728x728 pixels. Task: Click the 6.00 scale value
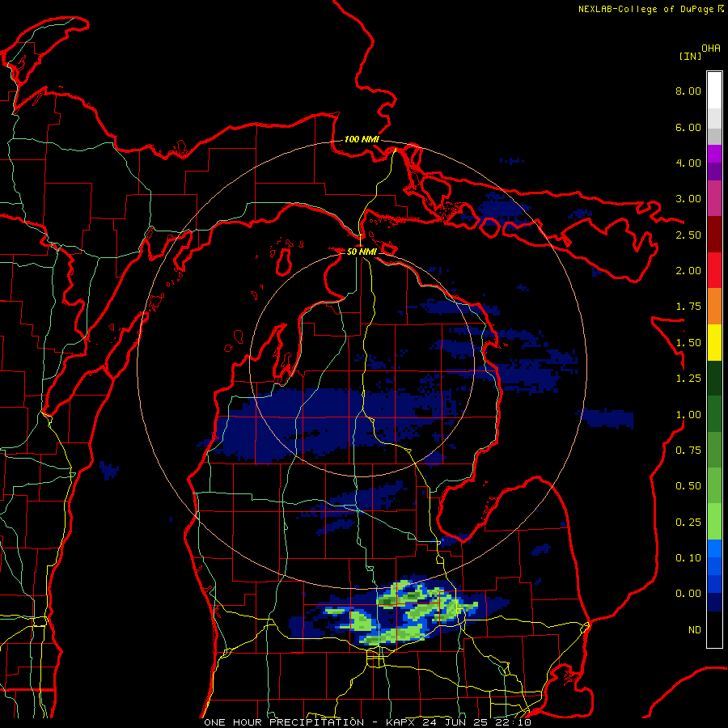(x=688, y=127)
